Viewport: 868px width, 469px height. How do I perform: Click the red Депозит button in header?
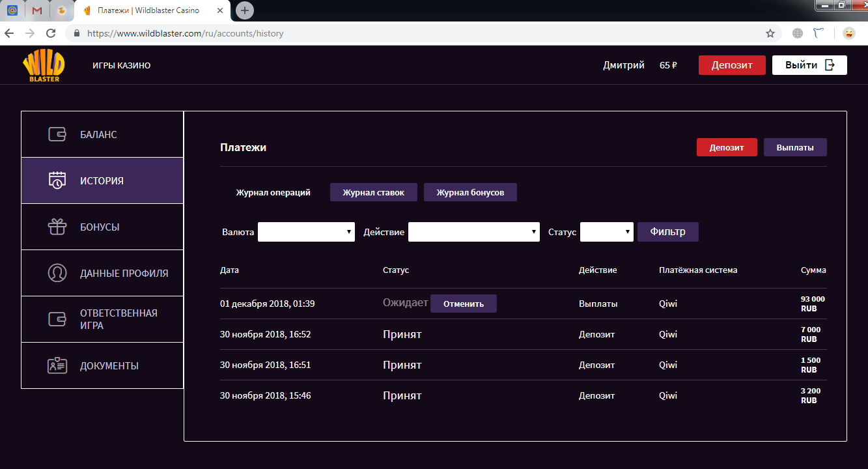tap(732, 65)
